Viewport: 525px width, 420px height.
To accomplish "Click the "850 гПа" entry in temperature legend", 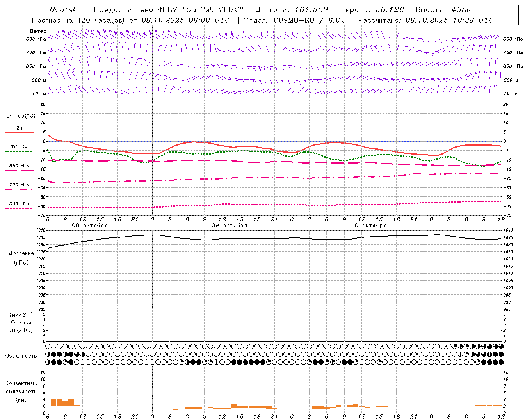I will [19, 166].
